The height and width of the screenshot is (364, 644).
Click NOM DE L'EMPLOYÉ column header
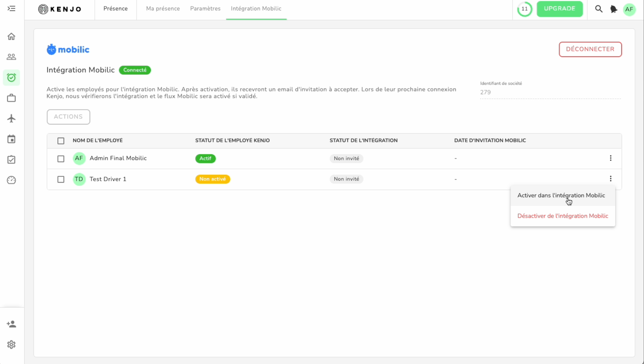[x=97, y=140]
